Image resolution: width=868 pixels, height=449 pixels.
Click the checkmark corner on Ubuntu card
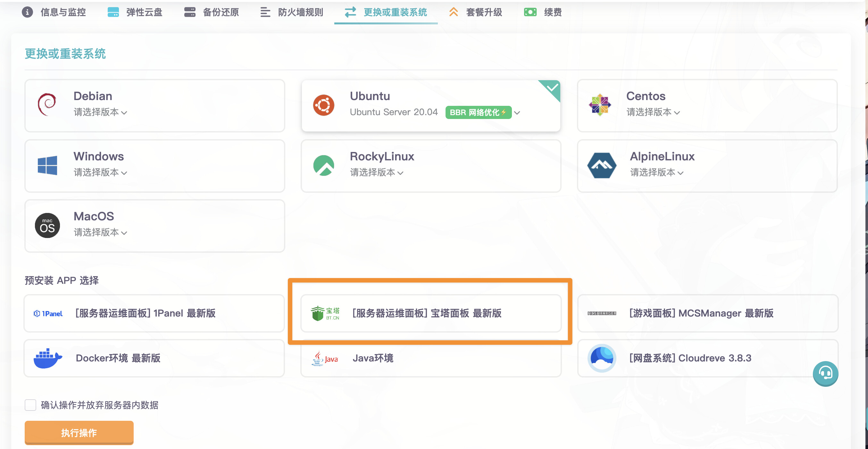click(x=552, y=88)
